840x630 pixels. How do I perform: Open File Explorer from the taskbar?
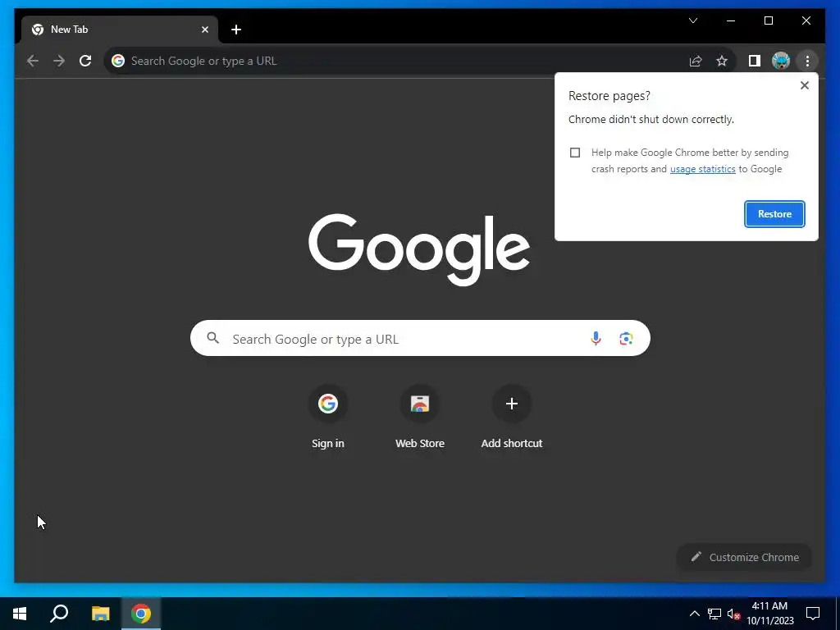100,614
